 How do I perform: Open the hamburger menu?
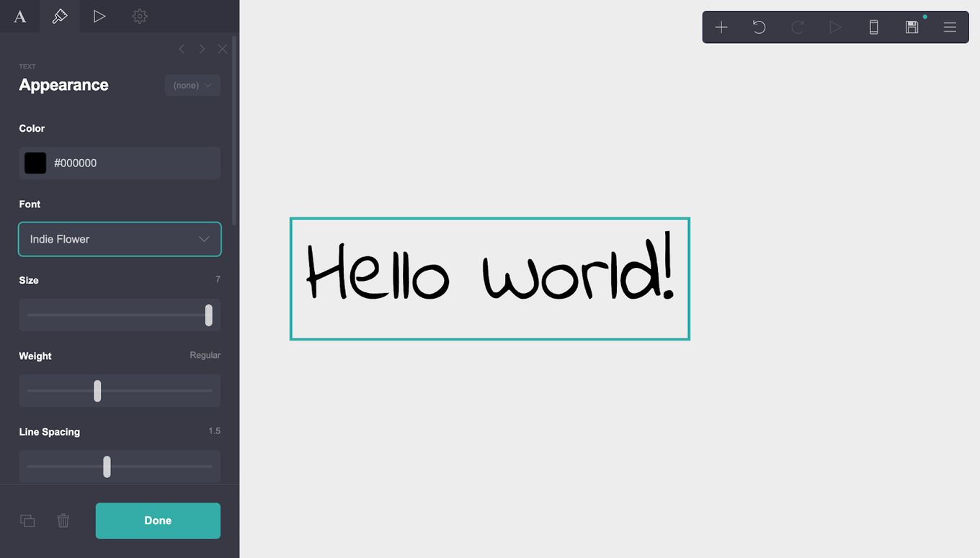950,27
